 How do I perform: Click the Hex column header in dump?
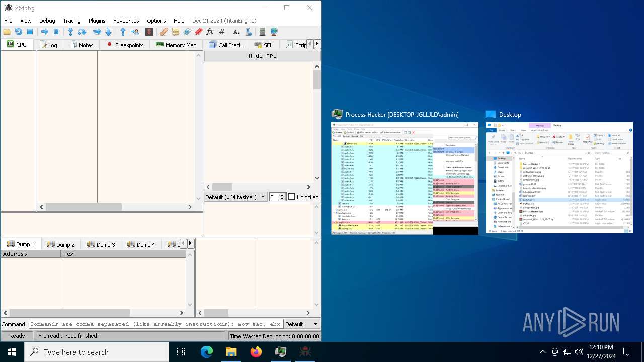(x=123, y=254)
